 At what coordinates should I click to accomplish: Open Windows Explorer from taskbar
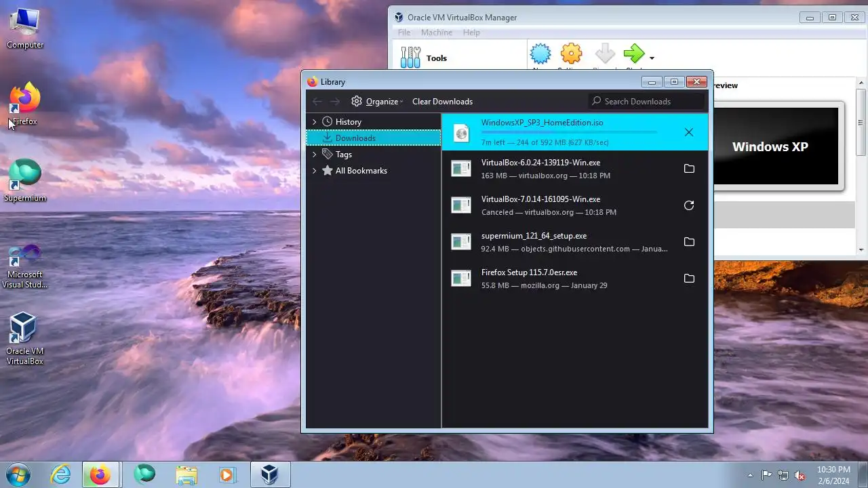pyautogui.click(x=186, y=474)
